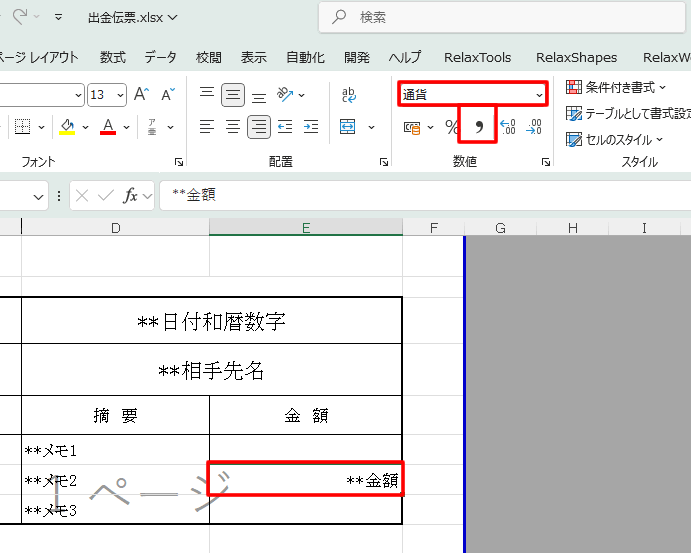This screenshot has height=553, width=691.
Task: Increase decimal places
Action: click(x=507, y=127)
